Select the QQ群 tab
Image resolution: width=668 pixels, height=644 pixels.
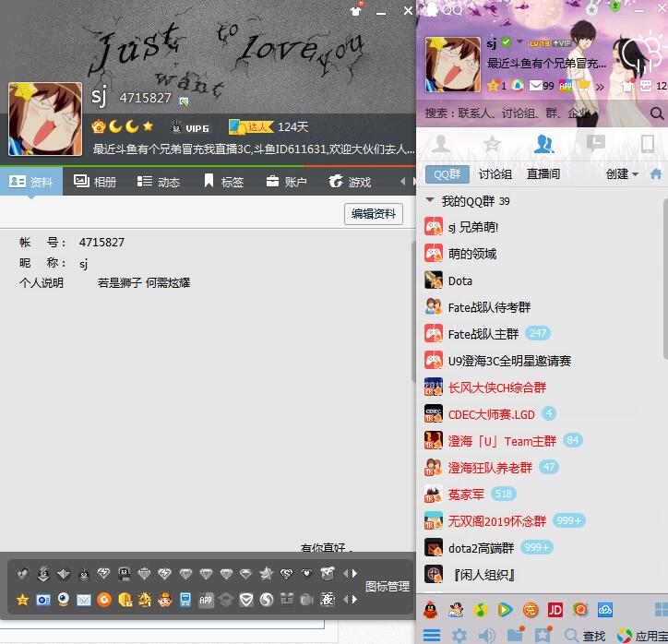point(447,173)
